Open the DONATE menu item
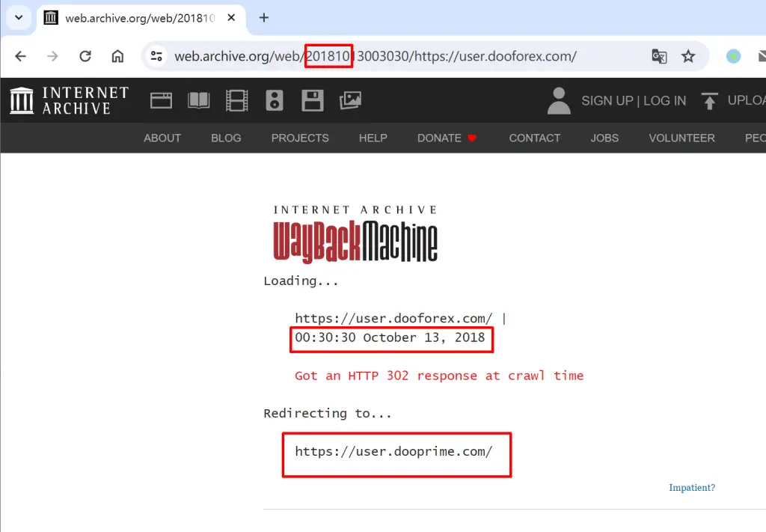This screenshot has height=532, width=766. pyautogui.click(x=447, y=138)
